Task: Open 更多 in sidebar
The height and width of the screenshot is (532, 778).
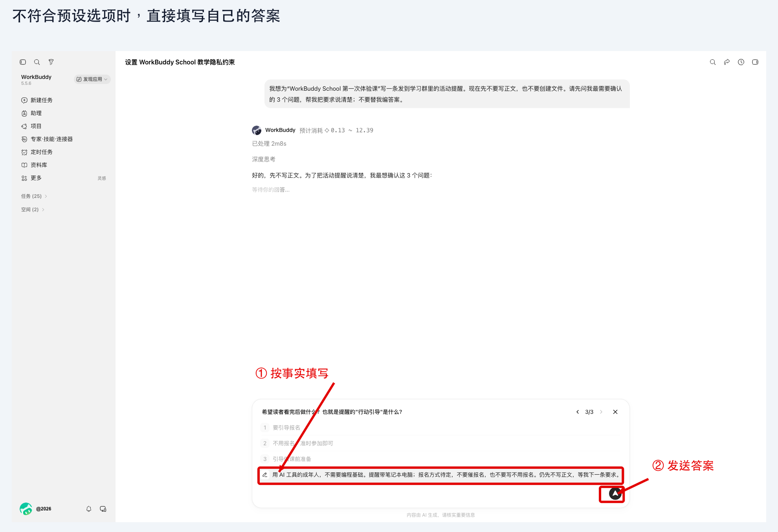Action: tap(31, 178)
